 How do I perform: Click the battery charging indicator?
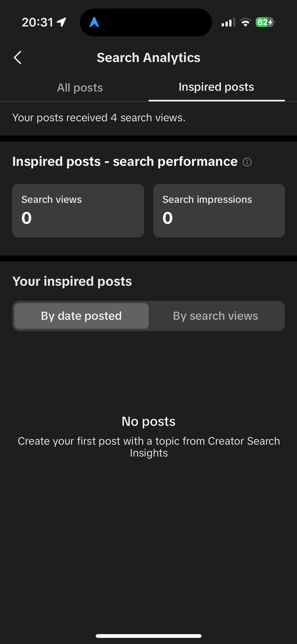(x=264, y=22)
